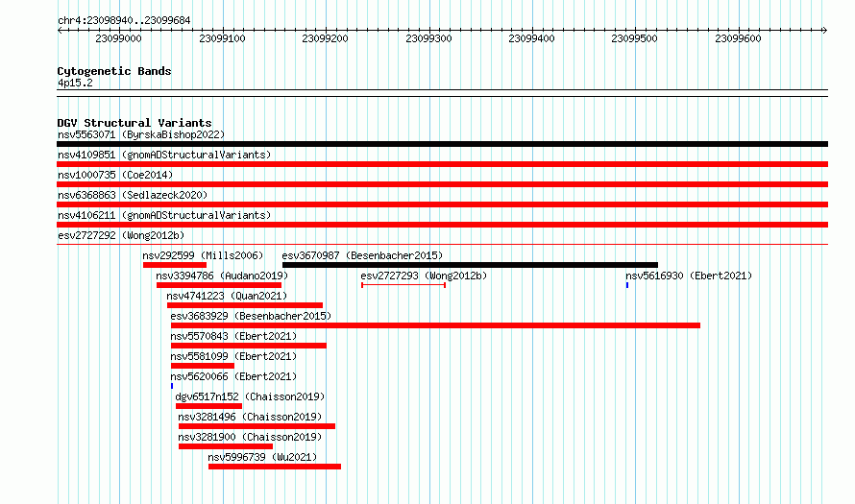The width and height of the screenshot is (855, 504).
Task: Open the esv3683929 (Besenbacher2015) label
Action: tap(251, 316)
